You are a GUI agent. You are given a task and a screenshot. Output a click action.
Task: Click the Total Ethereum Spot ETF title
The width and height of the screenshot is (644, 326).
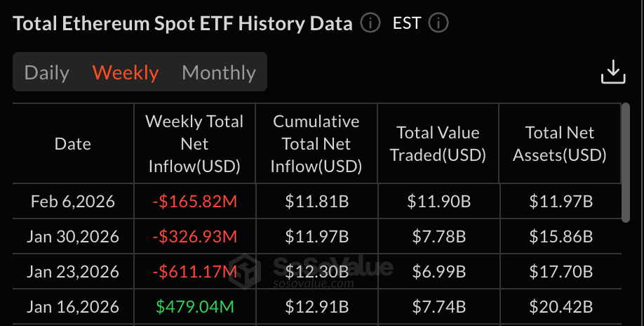182,23
